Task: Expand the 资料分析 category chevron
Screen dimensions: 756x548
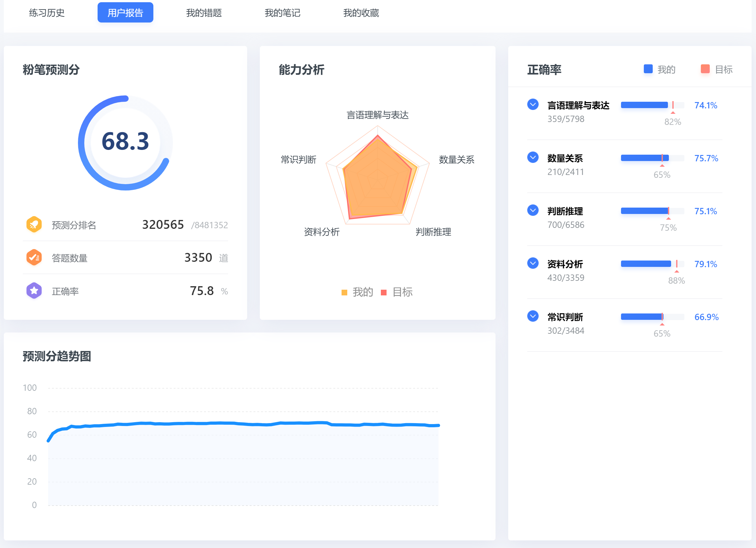Action: (x=533, y=263)
